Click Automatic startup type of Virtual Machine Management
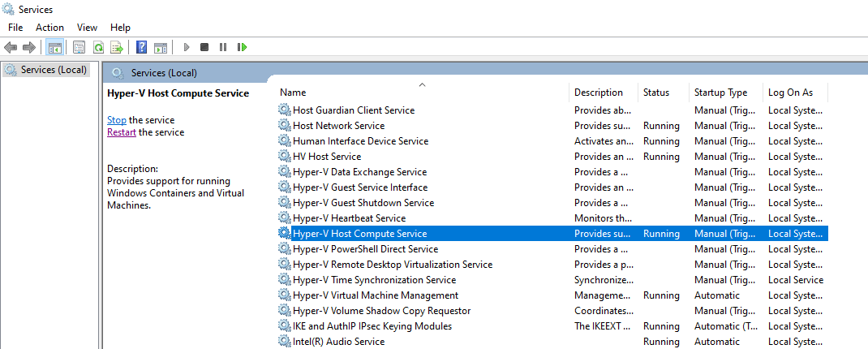Viewport: 868px width, 349px height. [x=717, y=295]
